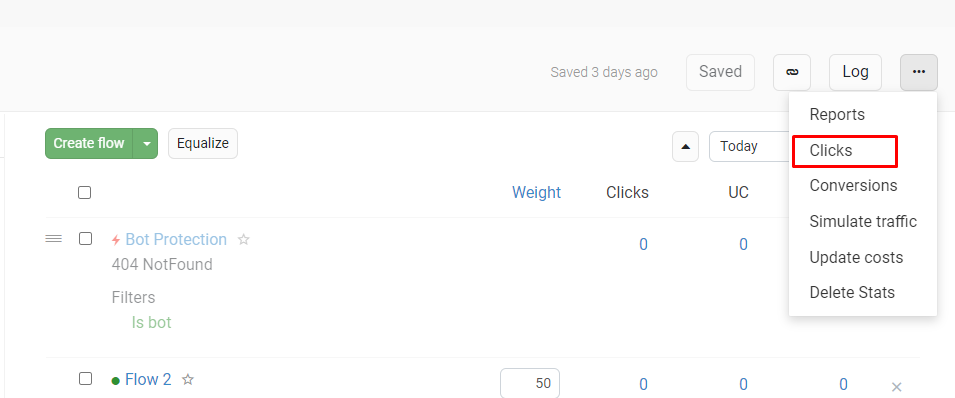Open the Log button
This screenshot has height=398, width=955.
855,73
